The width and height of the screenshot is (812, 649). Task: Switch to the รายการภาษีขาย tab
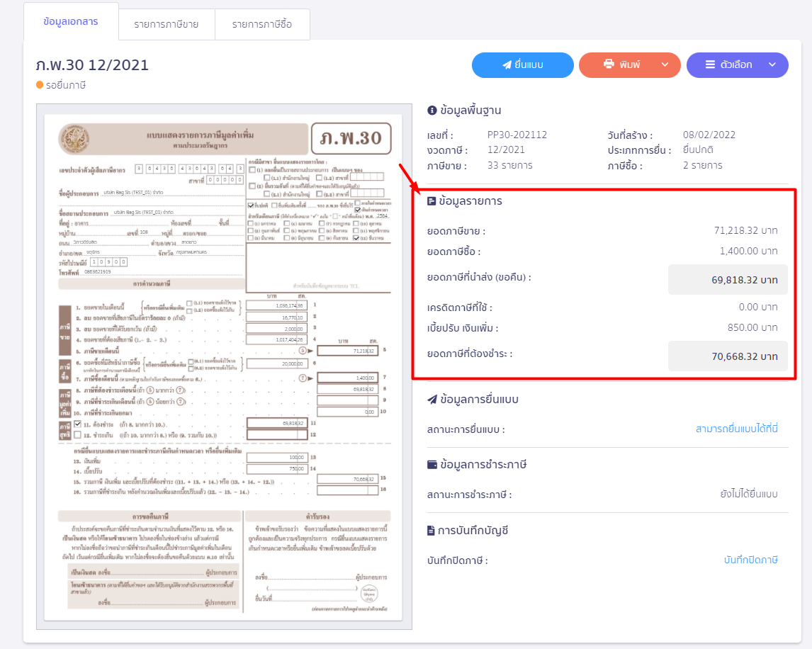167,25
